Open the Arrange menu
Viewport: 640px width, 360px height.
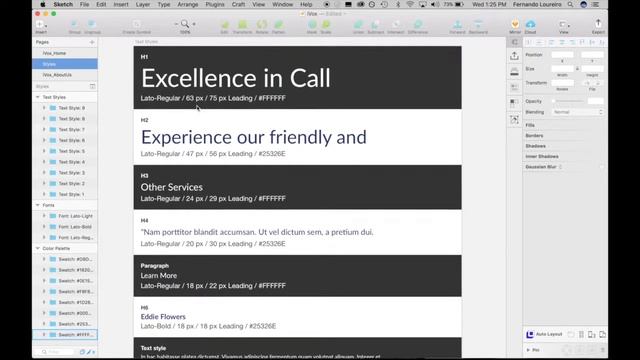tap(188, 4)
